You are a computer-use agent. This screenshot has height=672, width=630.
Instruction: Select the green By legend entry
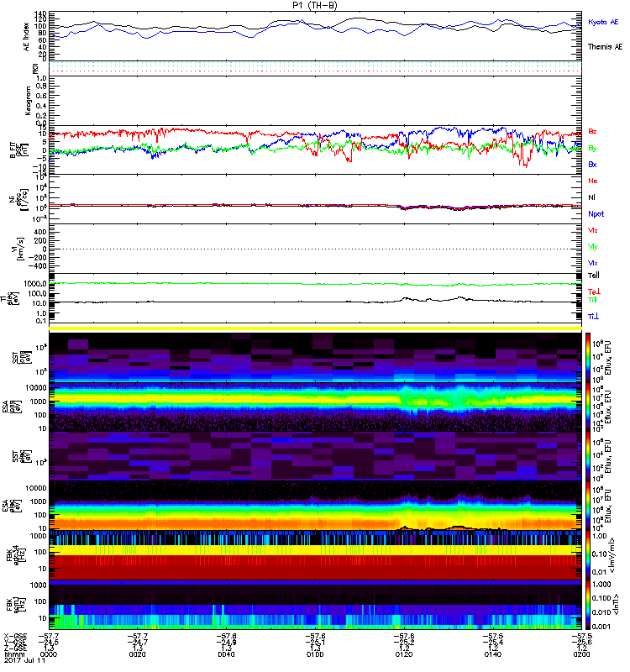[x=592, y=148]
